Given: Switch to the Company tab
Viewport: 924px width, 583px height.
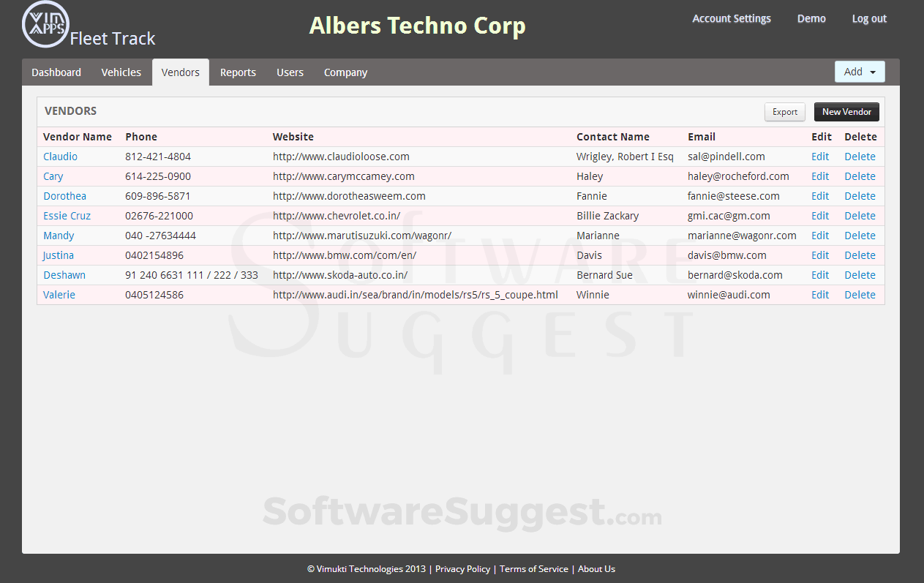Looking at the screenshot, I should tap(345, 72).
